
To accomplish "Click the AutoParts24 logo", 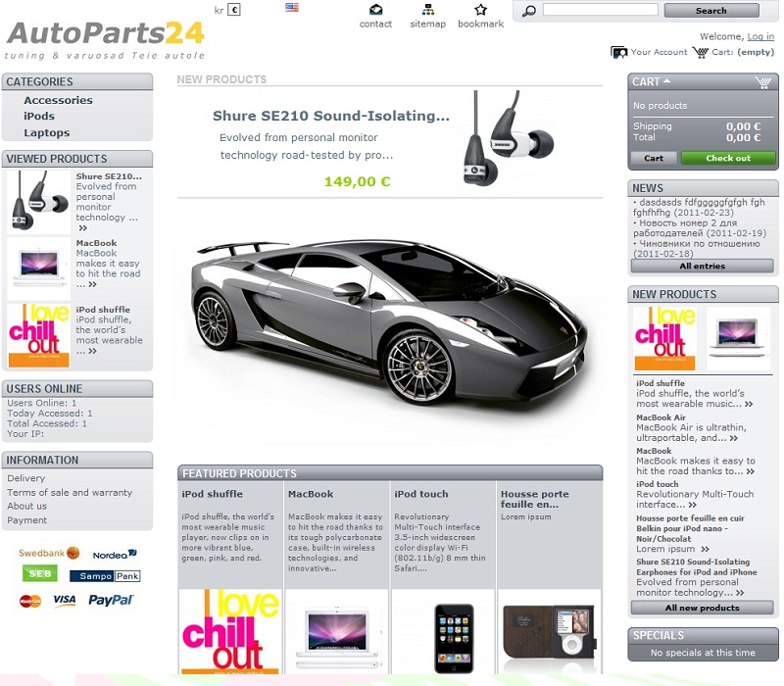I will [106, 39].
